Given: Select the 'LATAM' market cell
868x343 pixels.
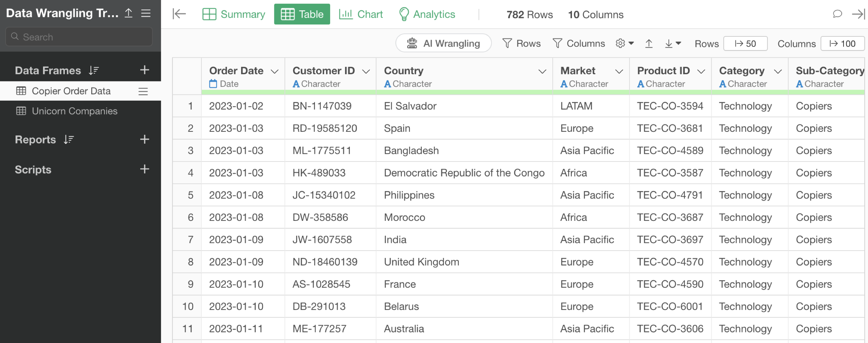Looking at the screenshot, I should point(591,106).
